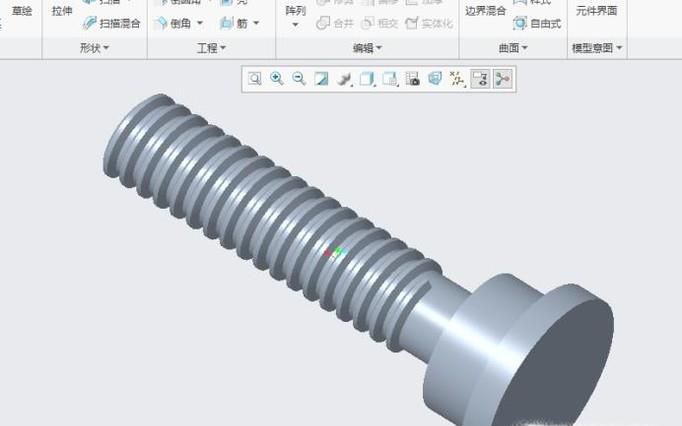Expand the 编辑 group dropdown
The image size is (682, 426).
368,48
